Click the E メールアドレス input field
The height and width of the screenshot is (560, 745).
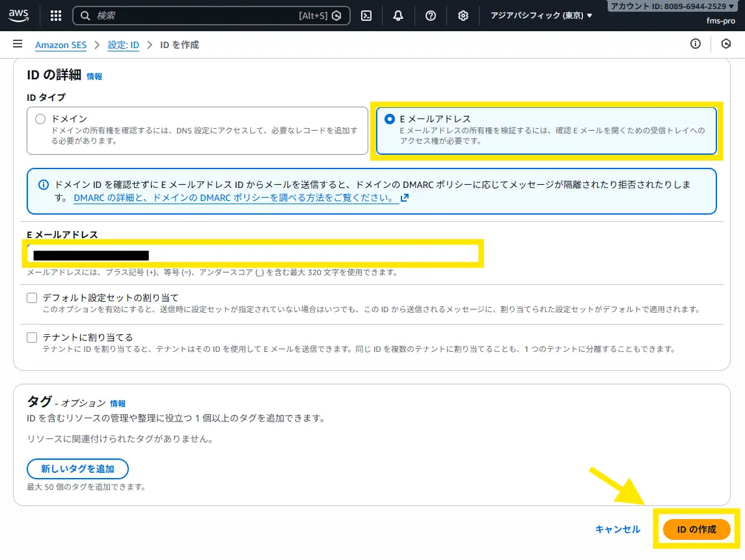(x=252, y=254)
